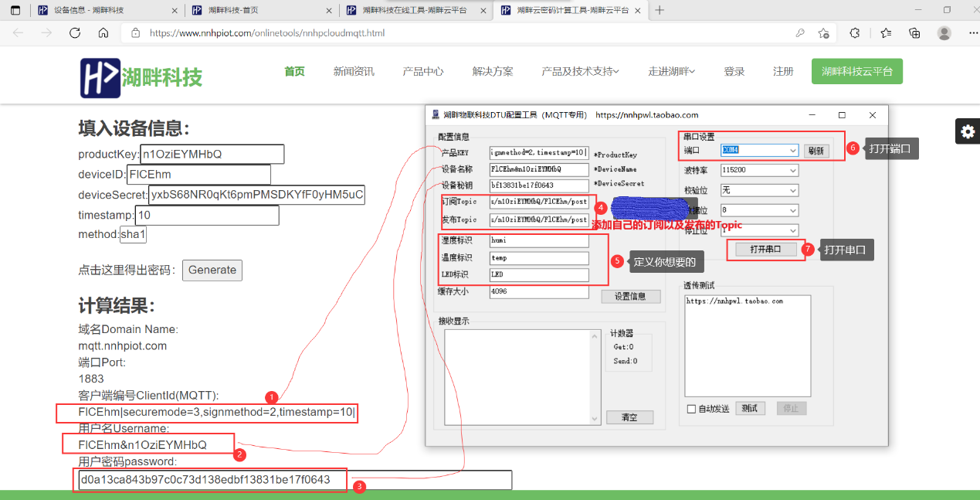980x500 pixels.
Task: Open tab actions menu icon at far left
Action: click(15, 10)
